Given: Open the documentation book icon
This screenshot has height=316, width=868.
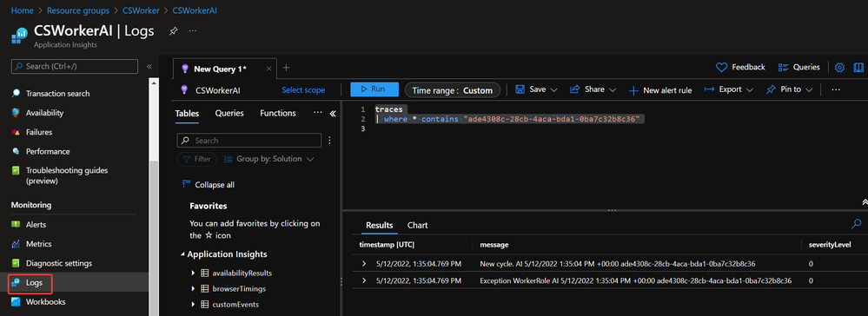Looking at the screenshot, I should pos(858,68).
